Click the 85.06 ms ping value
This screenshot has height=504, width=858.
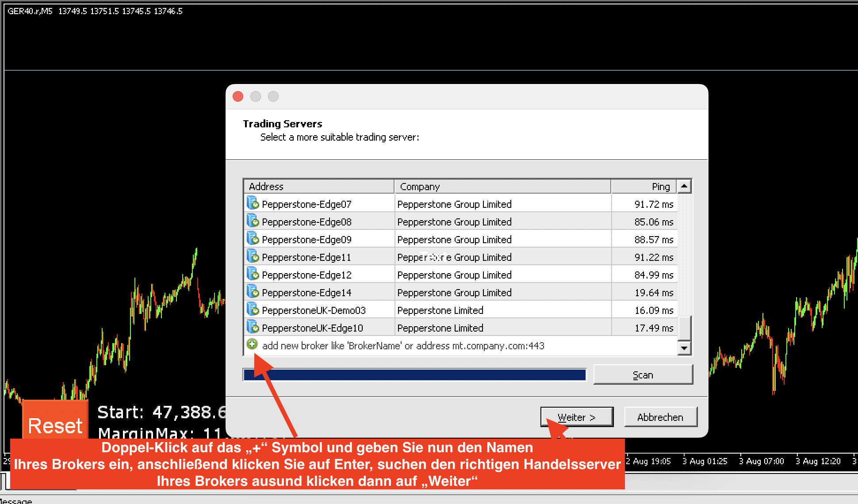pyautogui.click(x=654, y=222)
